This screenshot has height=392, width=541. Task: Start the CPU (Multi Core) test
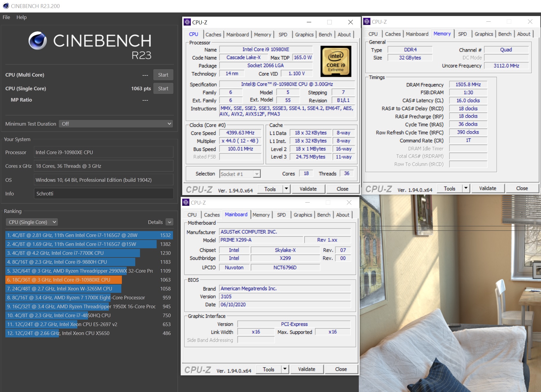[x=163, y=75]
